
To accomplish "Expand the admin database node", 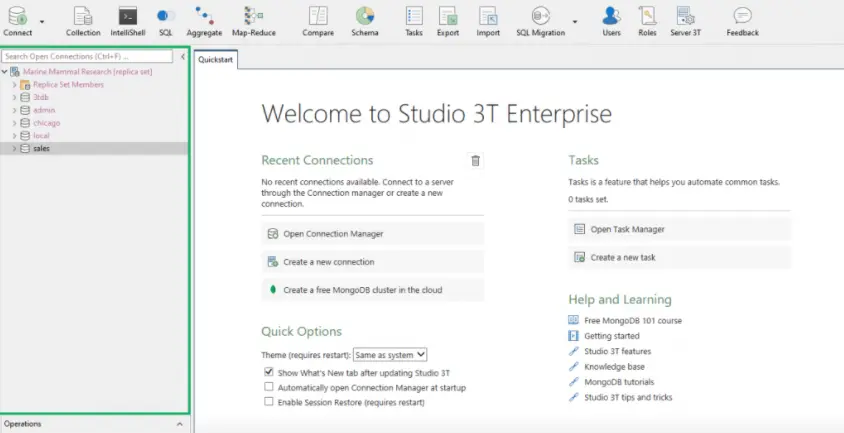I will (x=15, y=110).
